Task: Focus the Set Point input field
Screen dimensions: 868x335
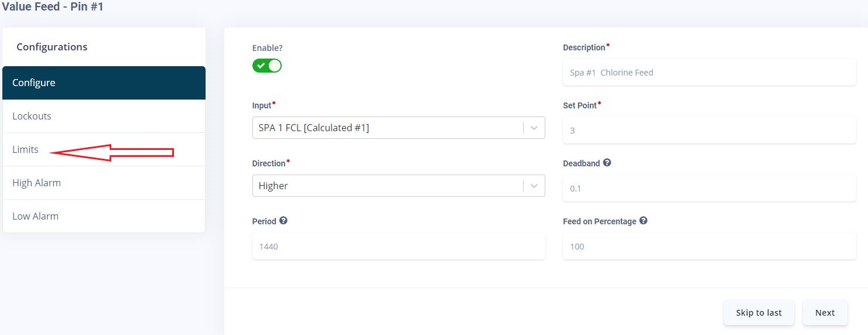Action: coord(709,131)
